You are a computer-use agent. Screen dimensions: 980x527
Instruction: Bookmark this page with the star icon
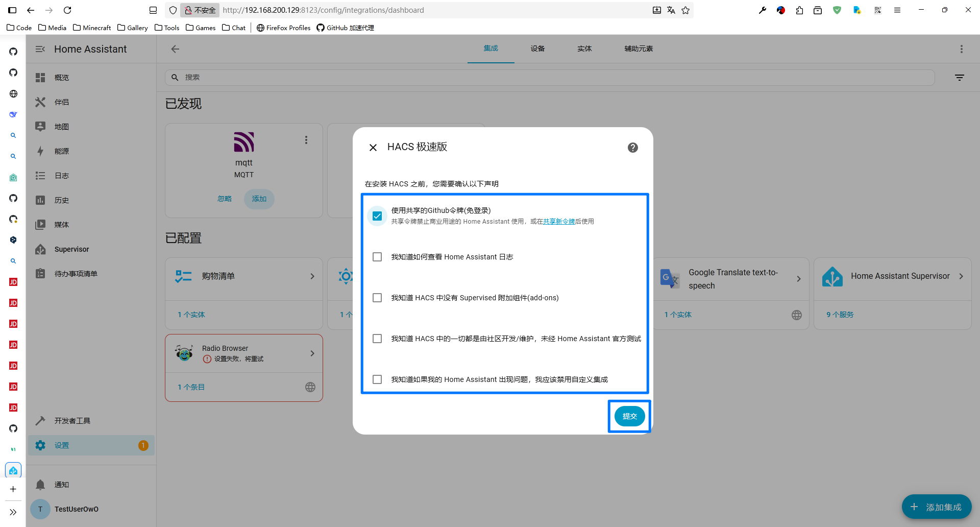tap(685, 10)
